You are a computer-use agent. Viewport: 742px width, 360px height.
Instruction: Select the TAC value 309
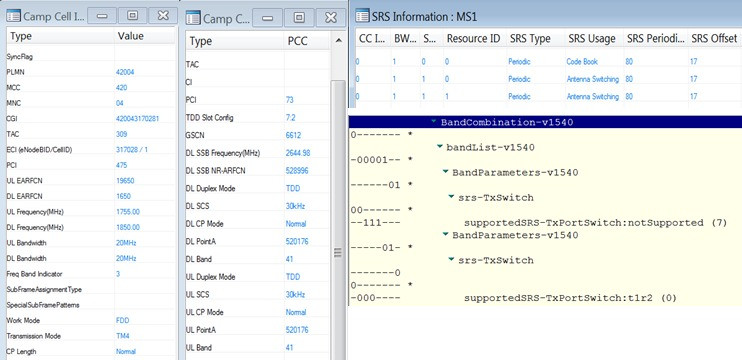[122, 134]
